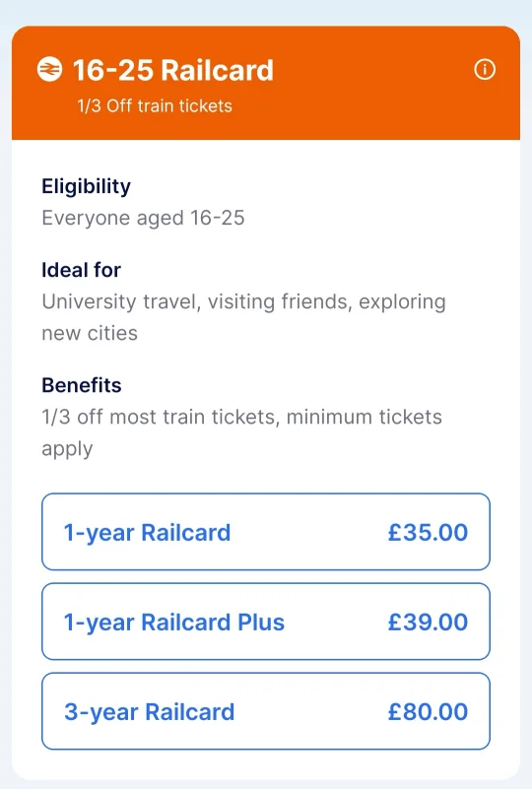The width and height of the screenshot is (532, 789).
Task: Click the 16-25 digits in Eligibility text
Action: [218, 218]
